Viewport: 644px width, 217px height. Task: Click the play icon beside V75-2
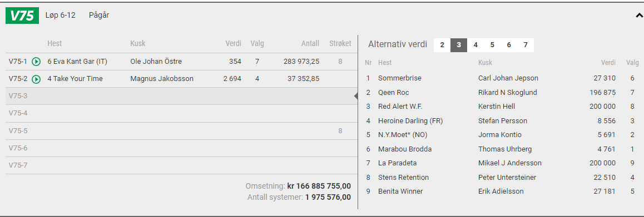36,79
